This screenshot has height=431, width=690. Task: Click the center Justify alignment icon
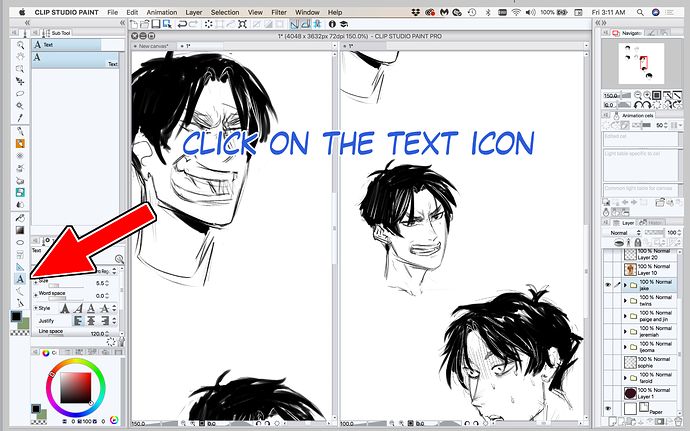(x=89, y=320)
